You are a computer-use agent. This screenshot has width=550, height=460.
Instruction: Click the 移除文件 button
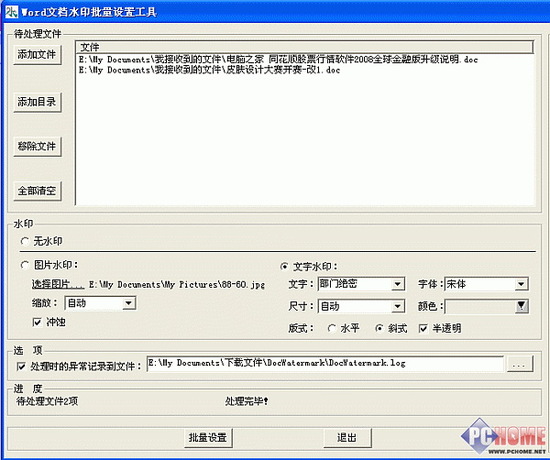(37, 146)
